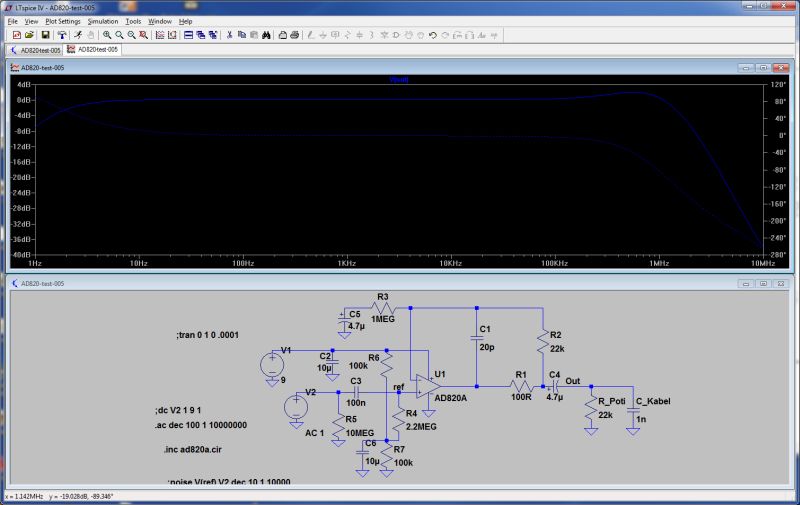Click the Print printer icon
Image resolution: width=800 pixels, height=505 pixels.
point(294,35)
